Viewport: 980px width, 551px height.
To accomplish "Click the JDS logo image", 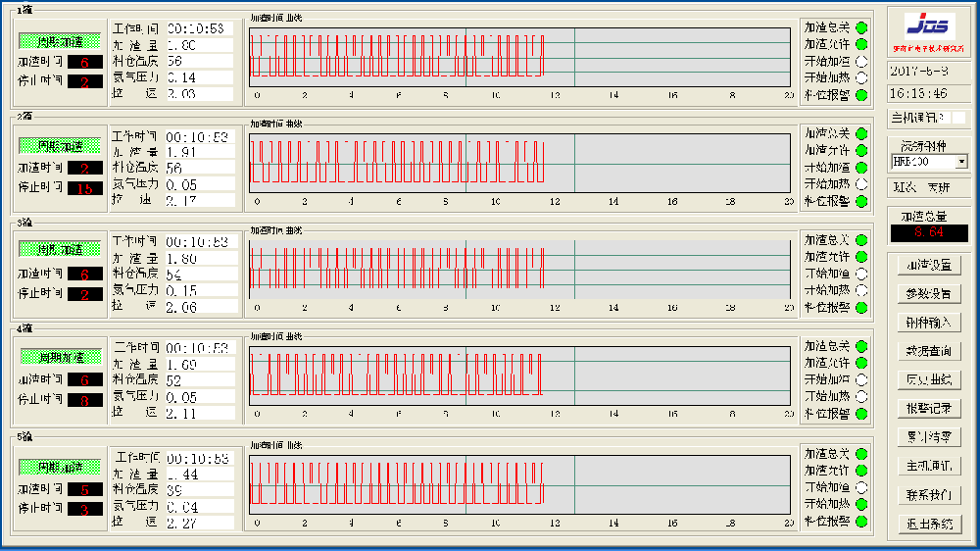I will coord(929,26).
